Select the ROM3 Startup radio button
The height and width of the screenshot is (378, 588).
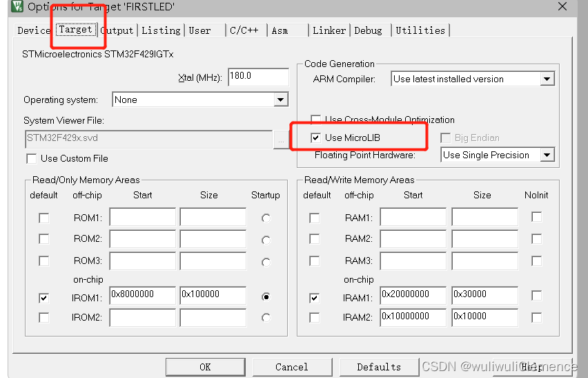[x=266, y=262]
